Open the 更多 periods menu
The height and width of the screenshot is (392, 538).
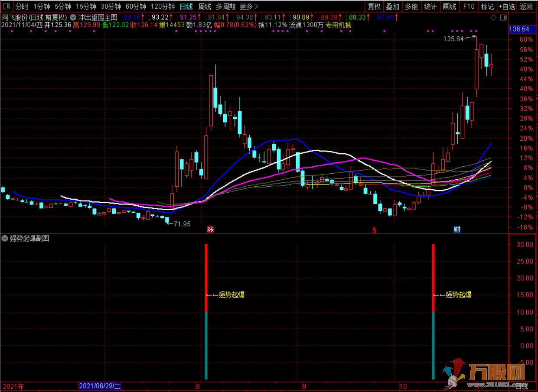pos(249,6)
